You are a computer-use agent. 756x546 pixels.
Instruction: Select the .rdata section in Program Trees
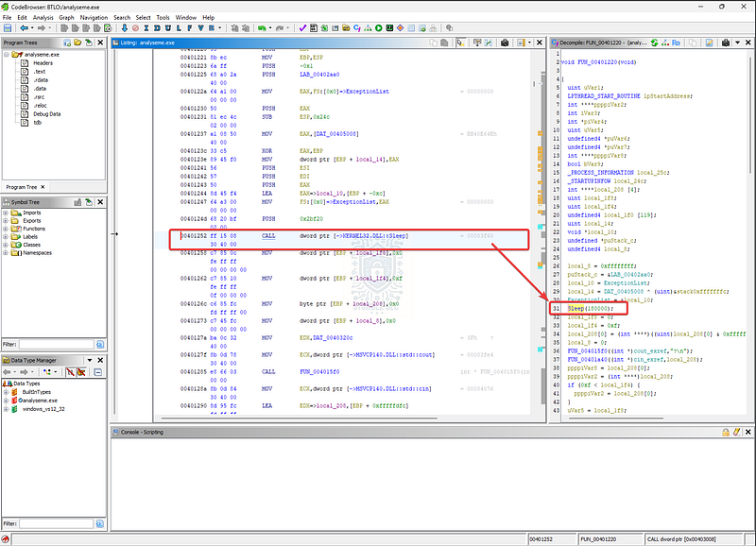tap(41, 80)
